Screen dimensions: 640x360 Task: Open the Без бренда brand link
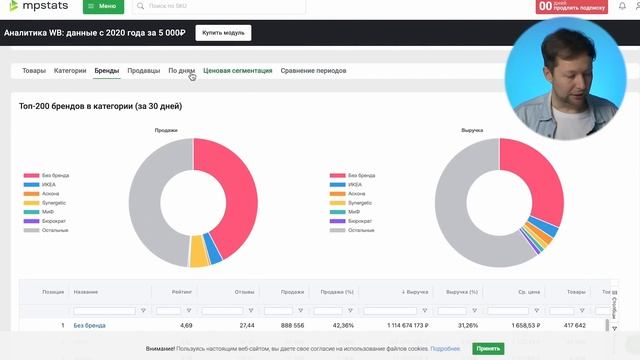pos(89,326)
